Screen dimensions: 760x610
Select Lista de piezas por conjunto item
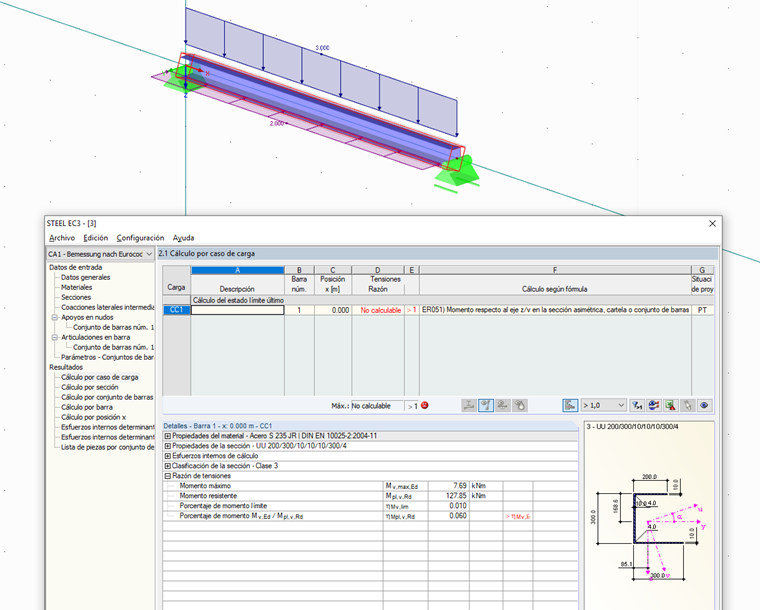coord(107,447)
